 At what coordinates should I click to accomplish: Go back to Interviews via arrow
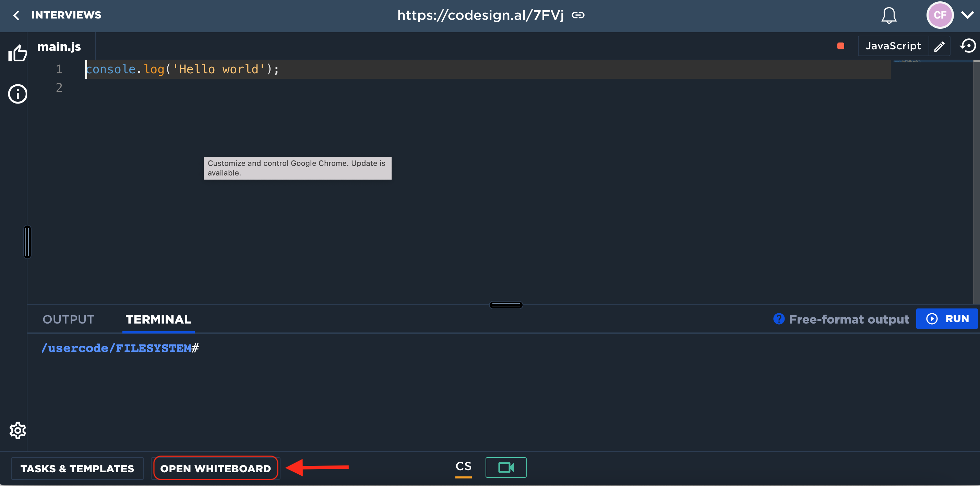coord(16,15)
